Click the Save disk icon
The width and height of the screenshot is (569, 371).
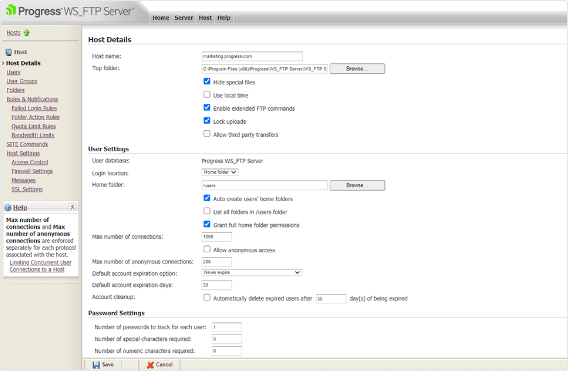coord(96,365)
